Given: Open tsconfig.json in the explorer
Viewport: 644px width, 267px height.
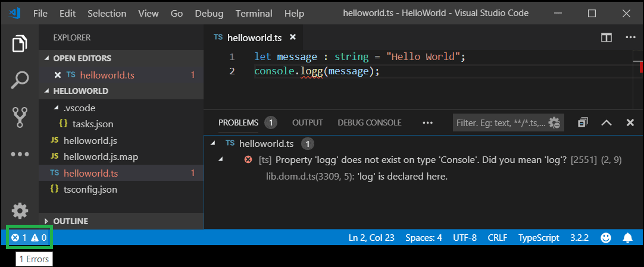Looking at the screenshot, I should tap(91, 190).
